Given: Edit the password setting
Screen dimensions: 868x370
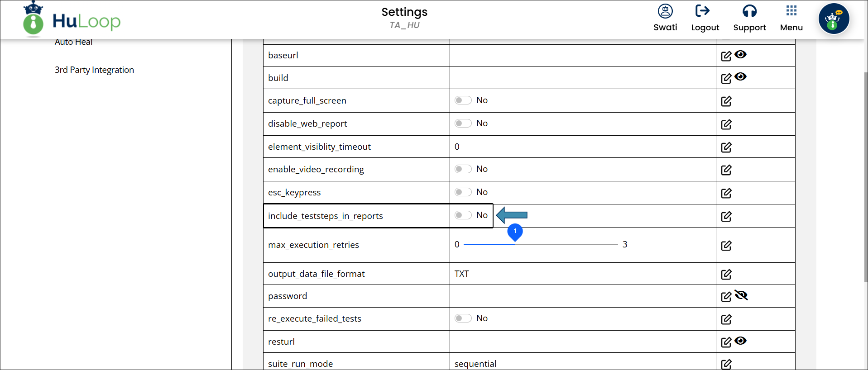Looking at the screenshot, I should (x=726, y=297).
